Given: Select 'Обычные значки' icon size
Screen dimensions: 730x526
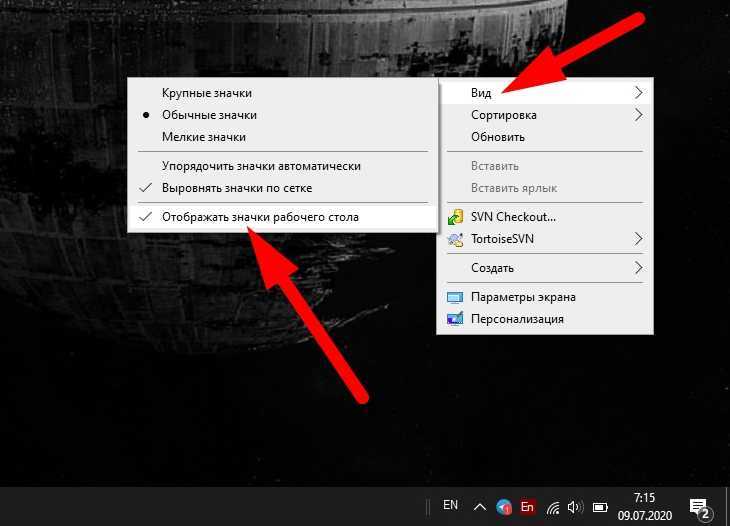Looking at the screenshot, I should (283, 115).
